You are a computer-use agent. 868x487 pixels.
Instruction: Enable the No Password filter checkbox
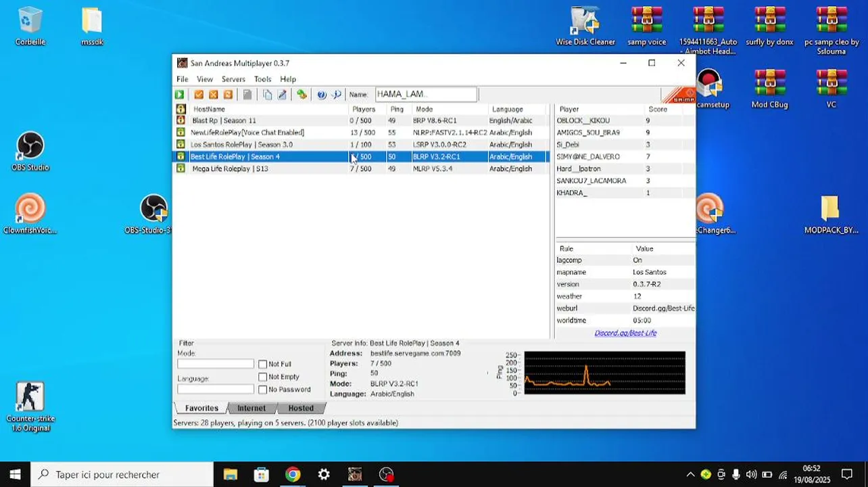pos(262,390)
